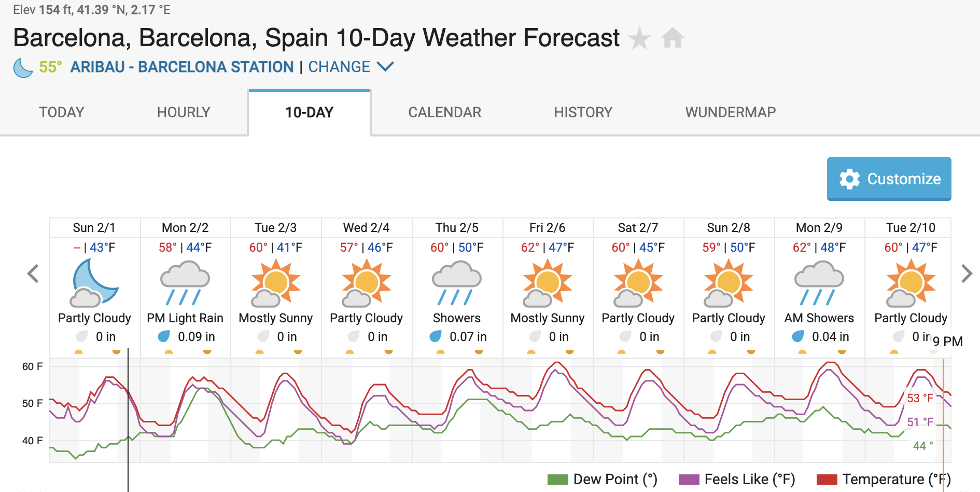Click the Customize gear icon
This screenshot has width=980, height=492.
coord(849,179)
